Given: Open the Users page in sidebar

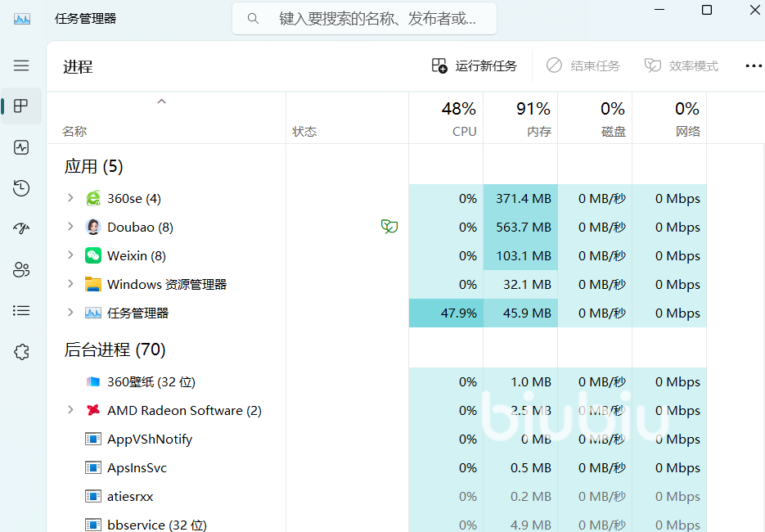Looking at the screenshot, I should click(x=21, y=269).
